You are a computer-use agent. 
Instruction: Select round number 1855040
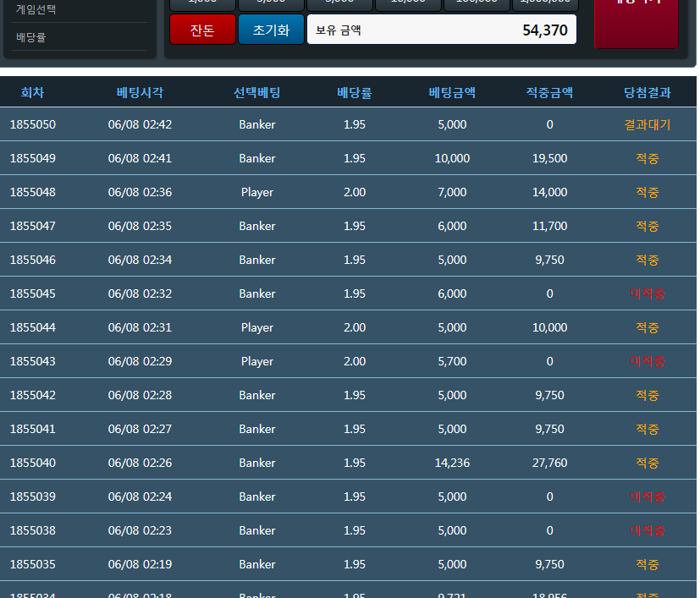click(x=33, y=463)
